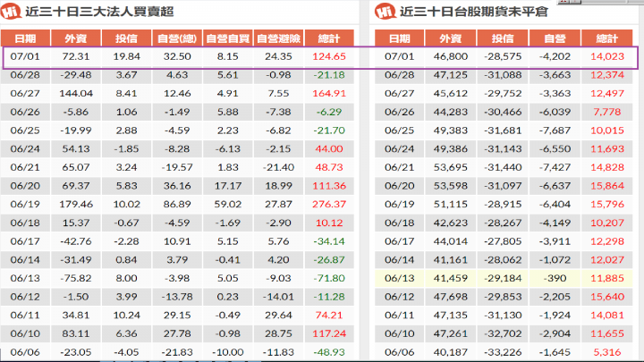Click the total 44.00

click(329, 148)
